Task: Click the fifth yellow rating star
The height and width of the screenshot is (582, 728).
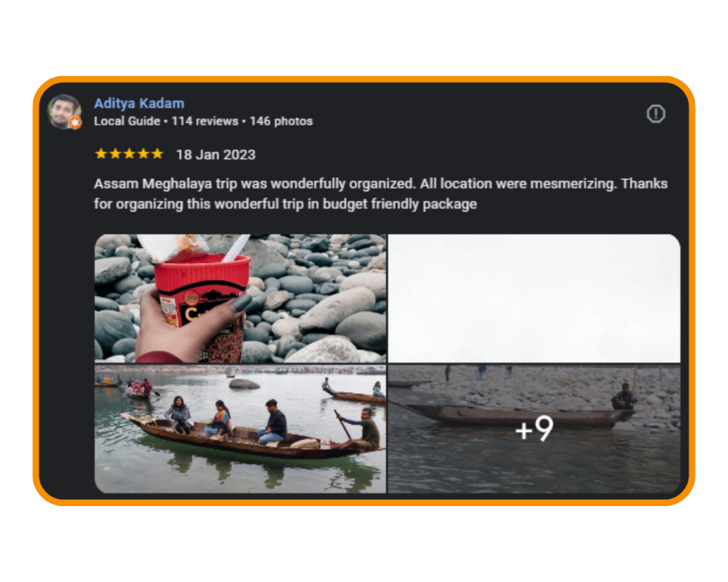Action: point(157,153)
